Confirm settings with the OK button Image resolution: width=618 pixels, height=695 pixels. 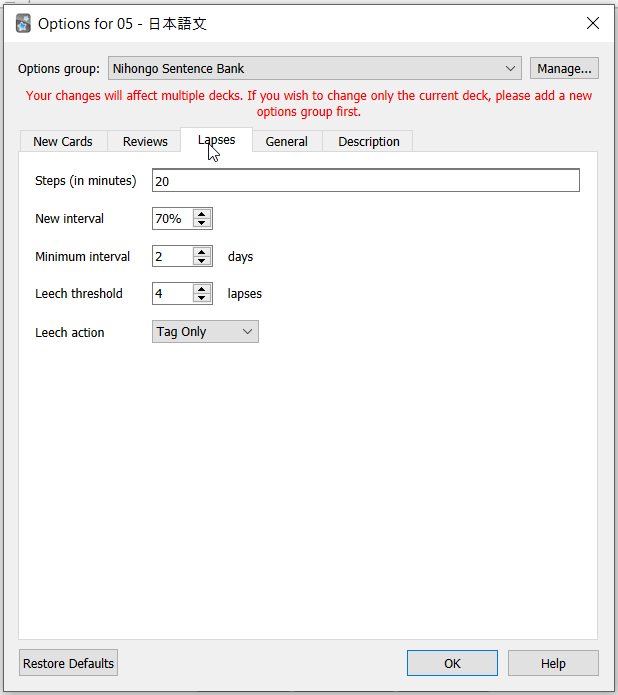[x=452, y=663]
